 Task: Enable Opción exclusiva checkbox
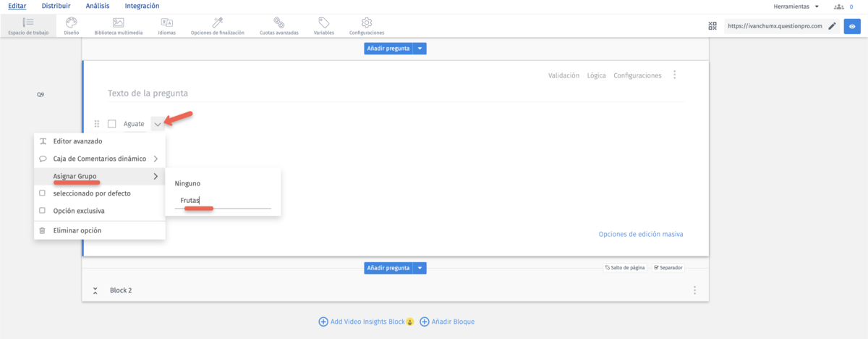(x=43, y=211)
